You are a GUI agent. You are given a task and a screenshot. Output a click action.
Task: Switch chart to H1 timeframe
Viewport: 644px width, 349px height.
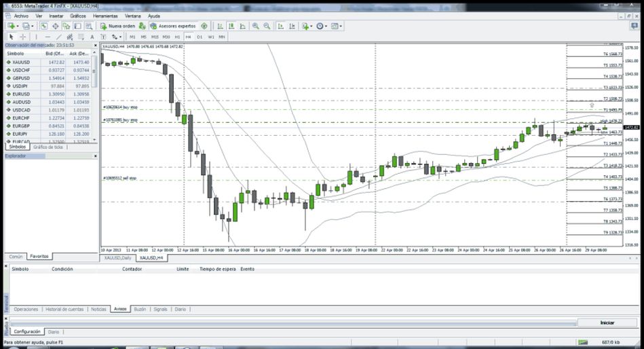(177, 37)
